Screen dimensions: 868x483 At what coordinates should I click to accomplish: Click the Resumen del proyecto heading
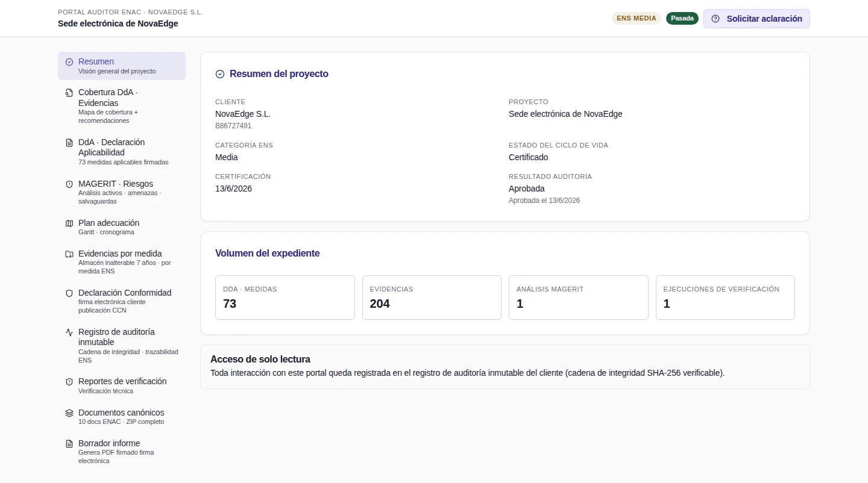tap(279, 74)
